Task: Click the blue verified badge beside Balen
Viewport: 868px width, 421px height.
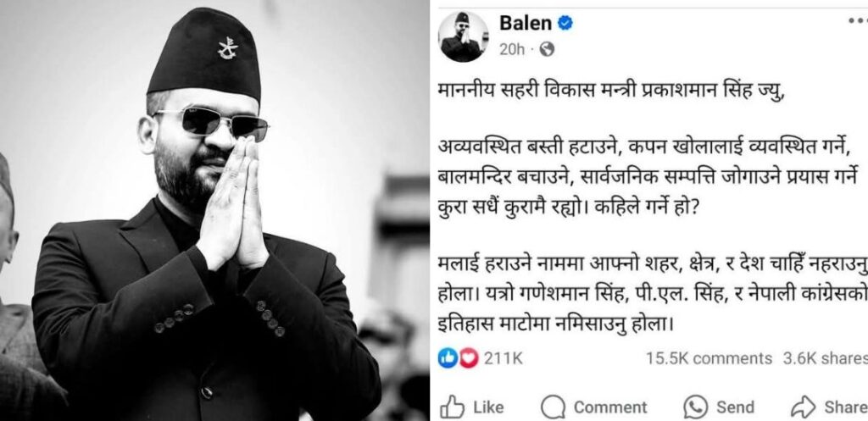Action: pos(565,23)
